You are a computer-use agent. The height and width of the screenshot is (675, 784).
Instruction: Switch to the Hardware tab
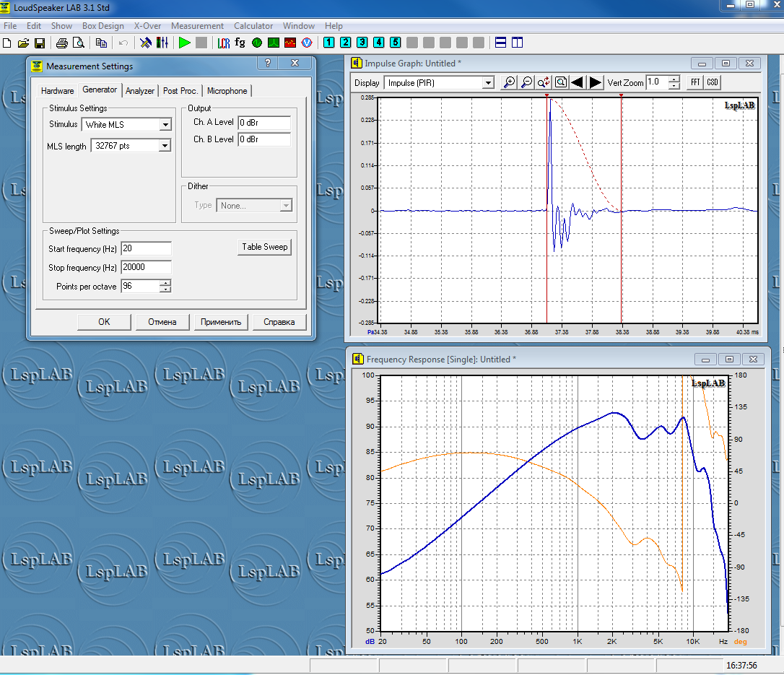click(x=58, y=91)
